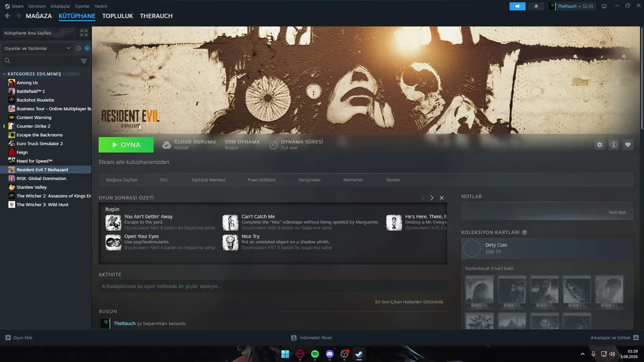This screenshot has width=644, height=362.
Task: Toggle sort by recent activity clock icon
Action: pyautogui.click(x=78, y=48)
